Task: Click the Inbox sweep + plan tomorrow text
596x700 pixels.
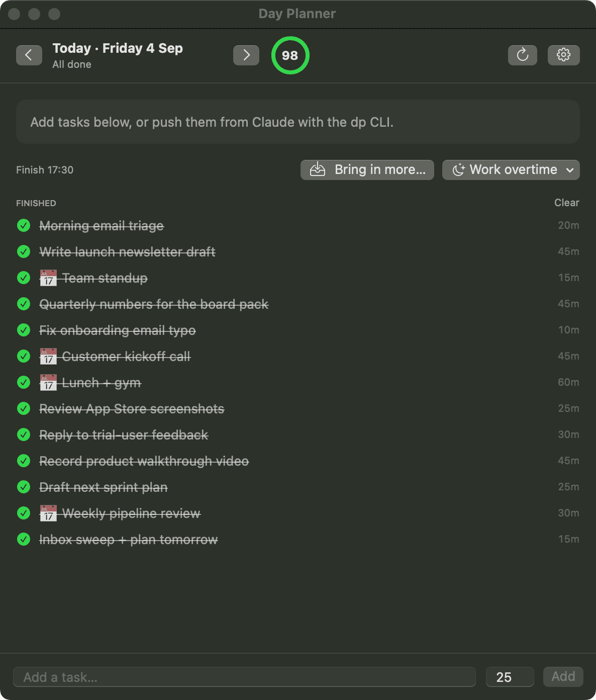Action: 129,540
